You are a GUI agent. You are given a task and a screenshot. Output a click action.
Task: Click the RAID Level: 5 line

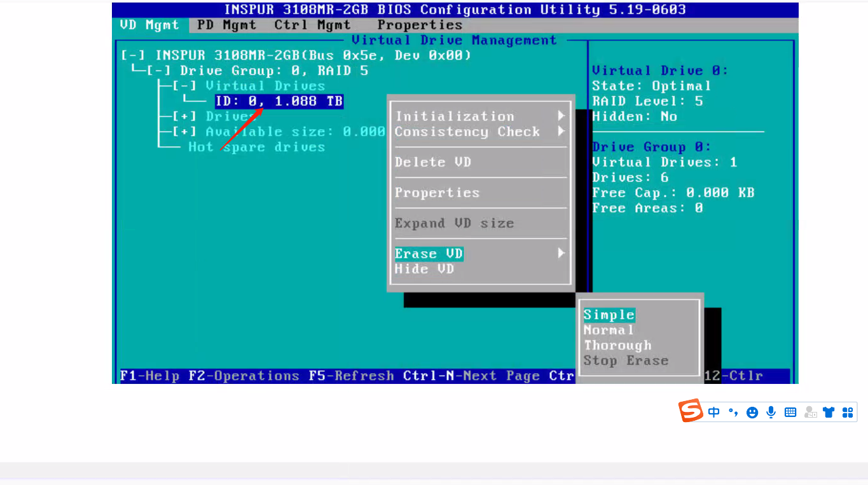pos(648,101)
